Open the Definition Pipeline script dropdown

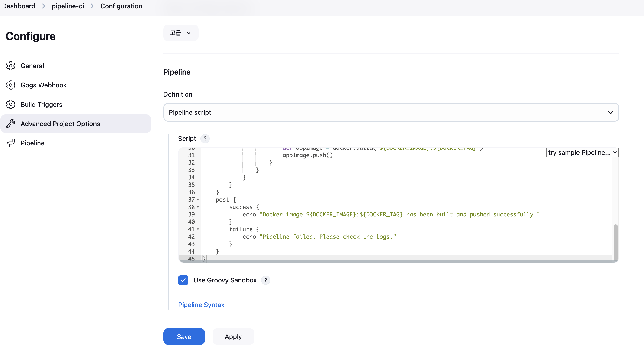pyautogui.click(x=391, y=112)
